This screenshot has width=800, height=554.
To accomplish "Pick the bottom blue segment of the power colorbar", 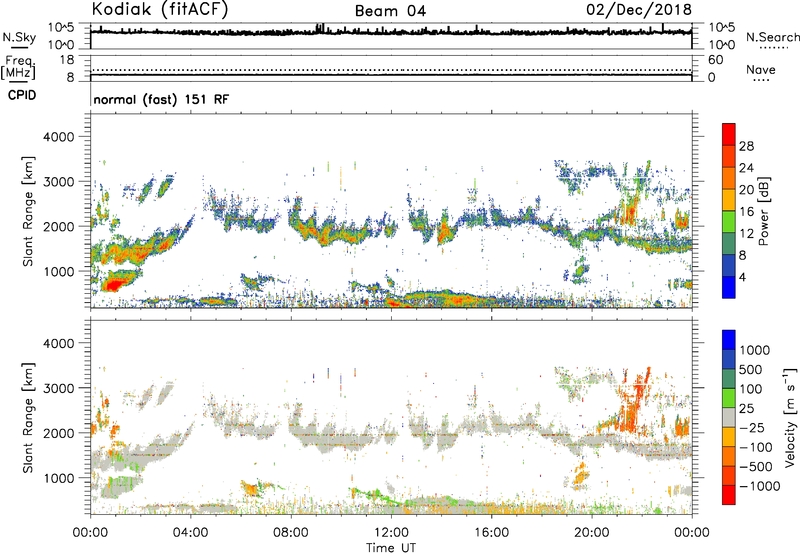I will (729, 287).
